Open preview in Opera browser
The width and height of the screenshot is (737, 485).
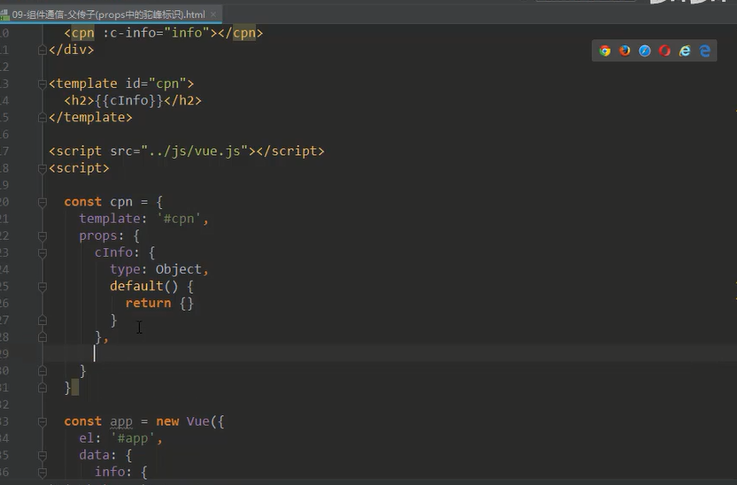[665, 51]
